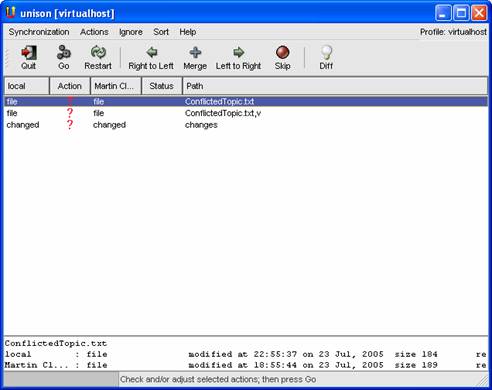
Task: Click the Restart toolbar icon
Action: [x=98, y=52]
